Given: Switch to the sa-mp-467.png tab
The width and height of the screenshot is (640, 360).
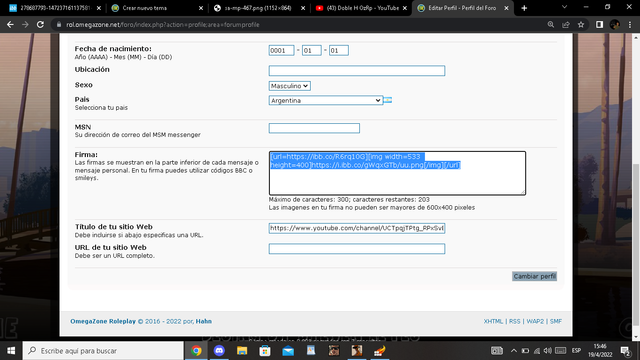Looking at the screenshot, I should (x=260, y=8).
